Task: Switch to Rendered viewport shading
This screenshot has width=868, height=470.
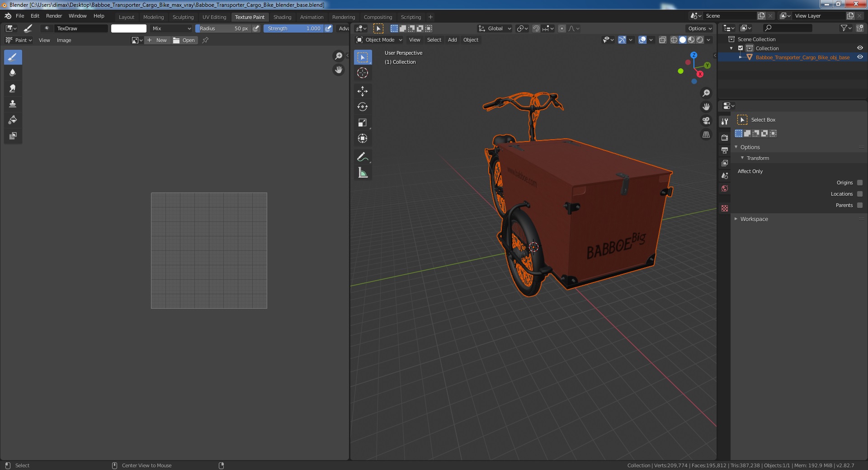Action: coord(700,40)
